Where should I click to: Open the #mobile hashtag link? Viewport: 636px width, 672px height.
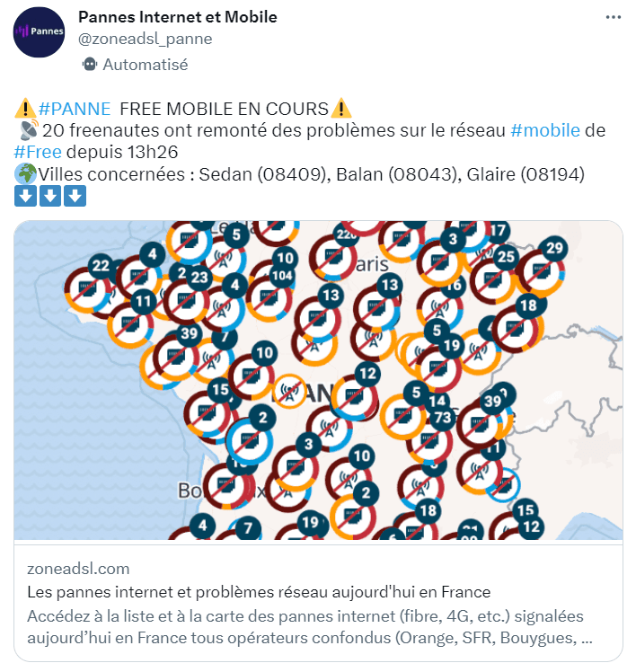[x=545, y=130]
